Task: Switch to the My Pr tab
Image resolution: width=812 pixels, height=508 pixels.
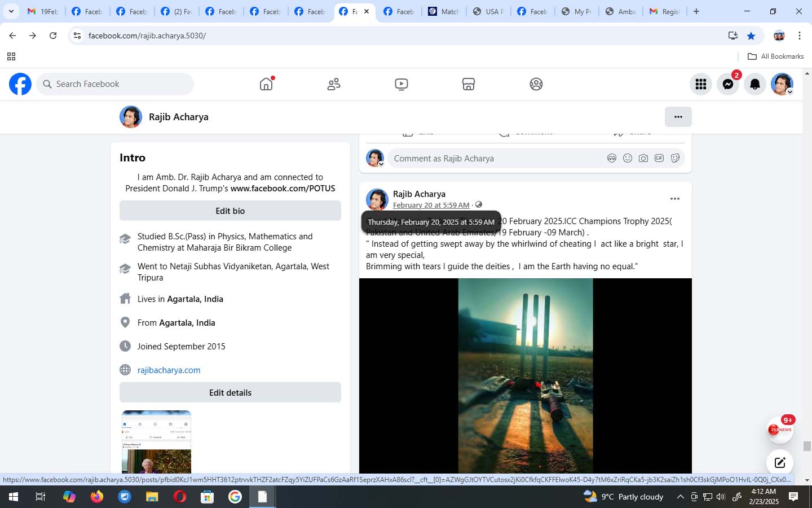Action: 577,11
